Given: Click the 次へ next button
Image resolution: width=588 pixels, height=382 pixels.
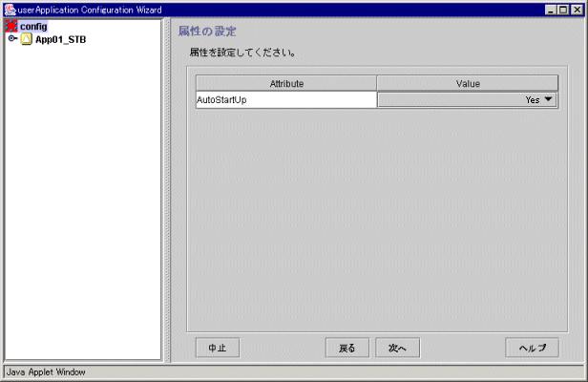Looking at the screenshot, I should click(397, 348).
